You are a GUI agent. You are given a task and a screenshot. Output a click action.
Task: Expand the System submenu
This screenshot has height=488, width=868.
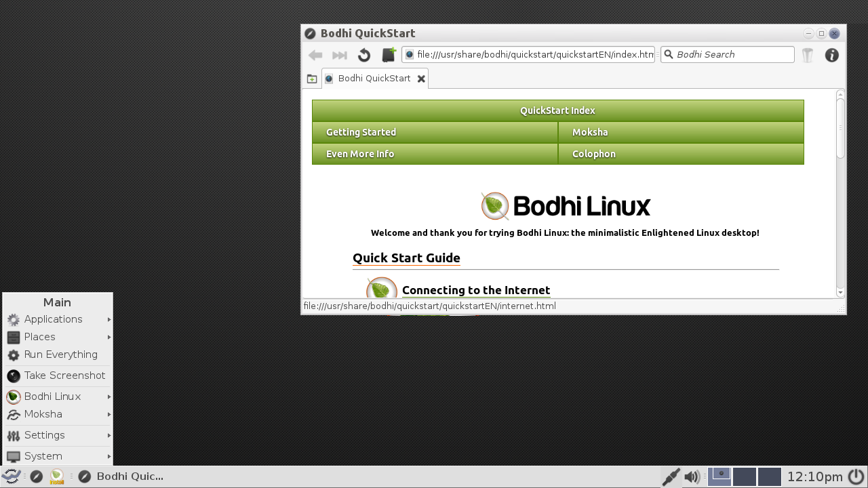pos(58,456)
